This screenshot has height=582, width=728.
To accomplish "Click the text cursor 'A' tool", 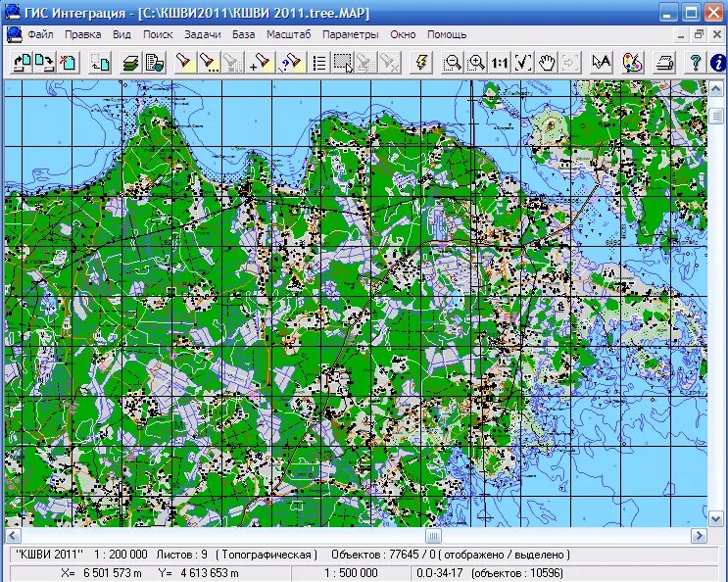I will pos(601,63).
